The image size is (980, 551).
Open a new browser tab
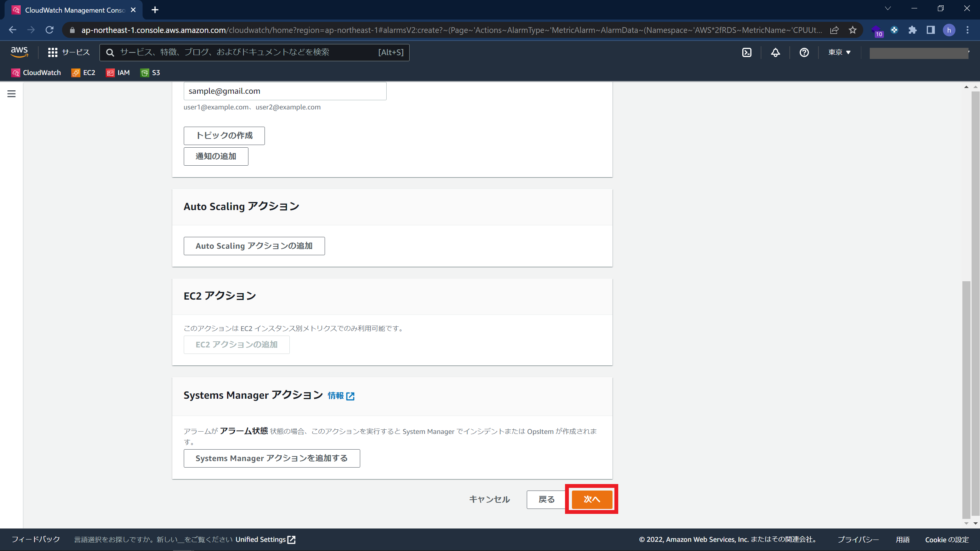pyautogui.click(x=155, y=10)
